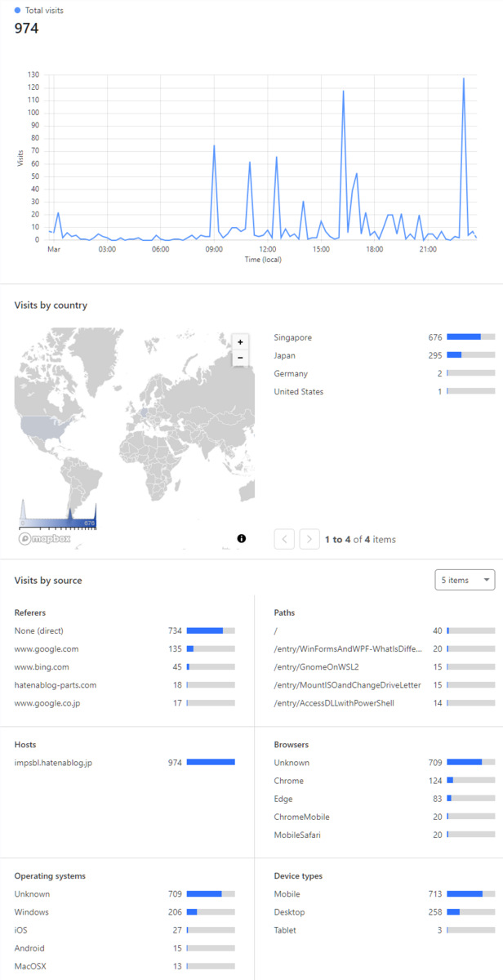
Task: Click the highest peak on visits chart
Action: coord(464,79)
